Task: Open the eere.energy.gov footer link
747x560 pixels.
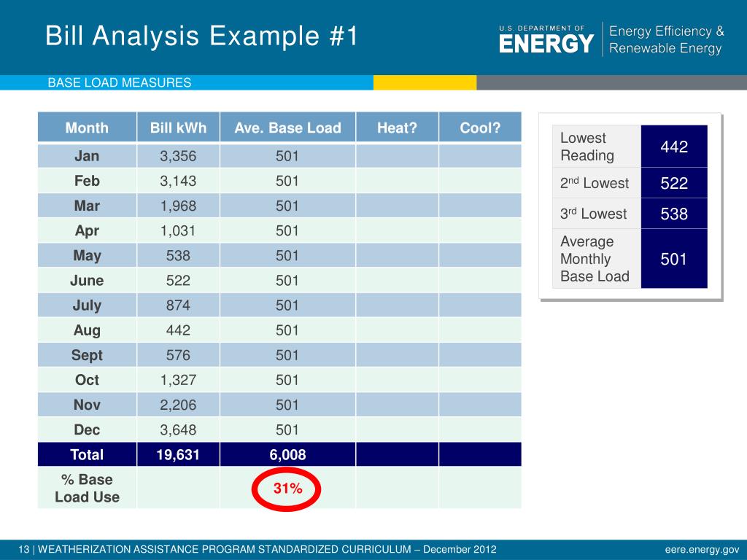Action: pos(703,550)
